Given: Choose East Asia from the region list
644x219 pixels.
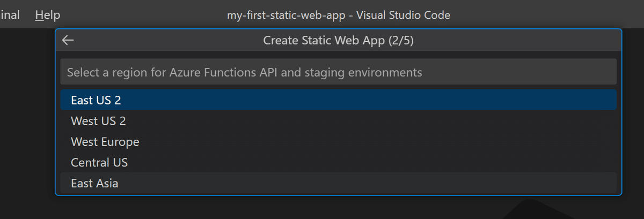Looking at the screenshot, I should pos(94,184).
